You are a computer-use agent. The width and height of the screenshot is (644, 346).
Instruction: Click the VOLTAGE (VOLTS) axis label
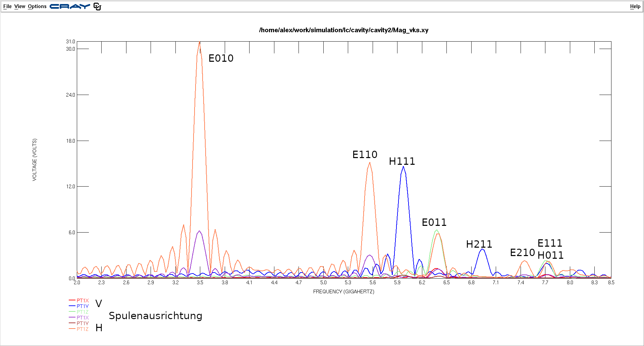(x=35, y=160)
